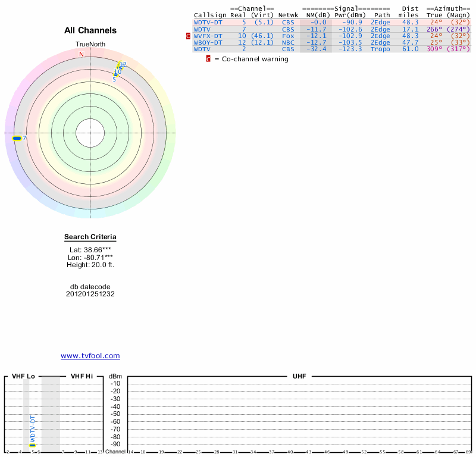Open the www.tvfool.com link
The height and width of the screenshot is (457, 476).
tap(90, 356)
